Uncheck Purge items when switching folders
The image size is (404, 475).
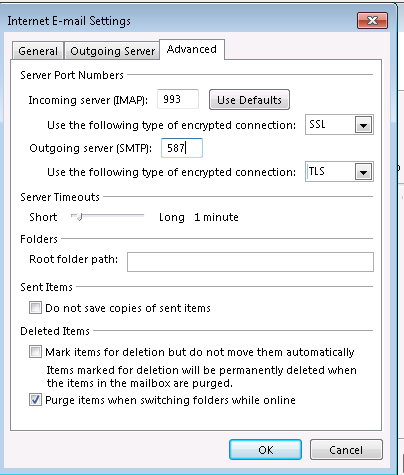click(35, 400)
